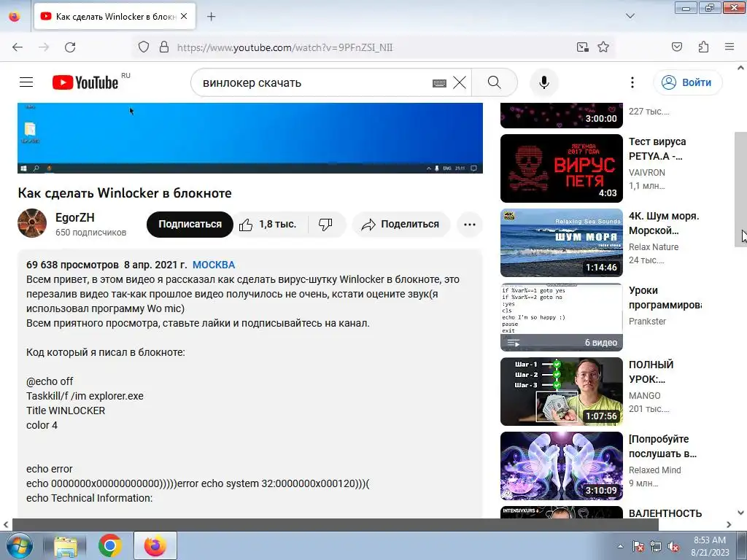Click video title Как сделать Winlocker в блокноте
The image size is (747, 560).
tap(125, 193)
